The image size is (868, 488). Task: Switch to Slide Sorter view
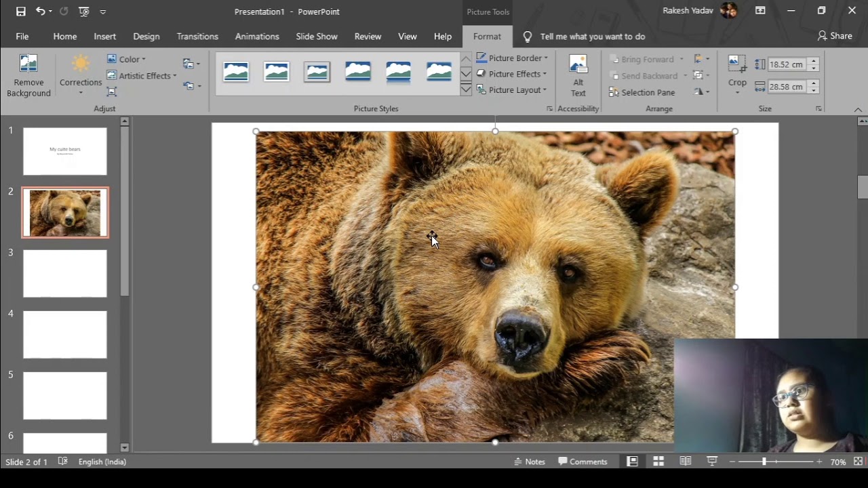pos(658,462)
